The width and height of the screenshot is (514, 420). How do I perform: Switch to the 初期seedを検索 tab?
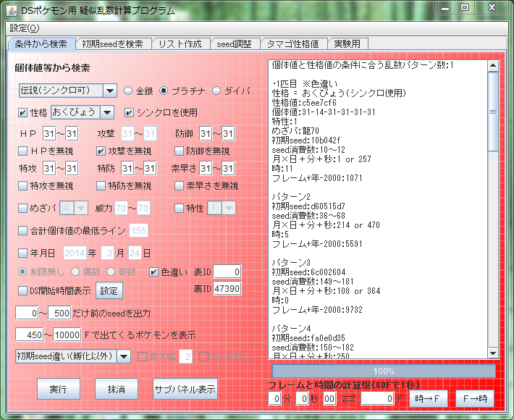pyautogui.click(x=113, y=44)
